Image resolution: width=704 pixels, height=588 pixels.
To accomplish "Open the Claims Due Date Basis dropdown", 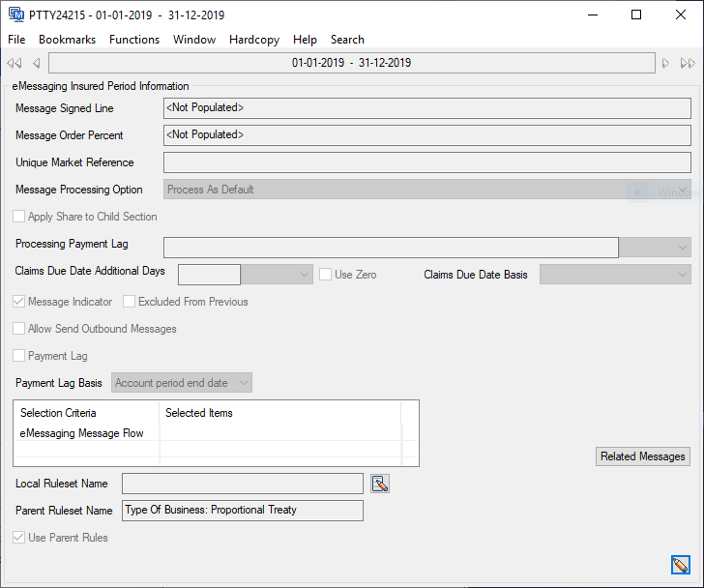I will point(681,275).
